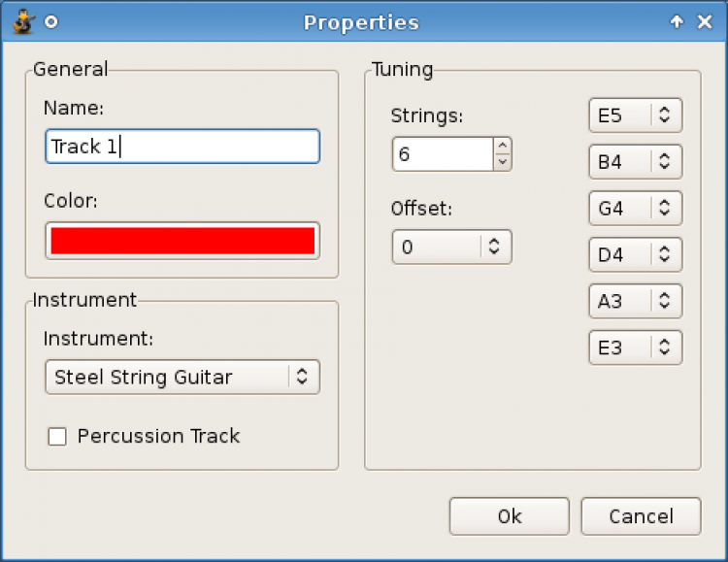The width and height of the screenshot is (728, 562).
Task: Pick the red track Color swatch
Action: [182, 241]
